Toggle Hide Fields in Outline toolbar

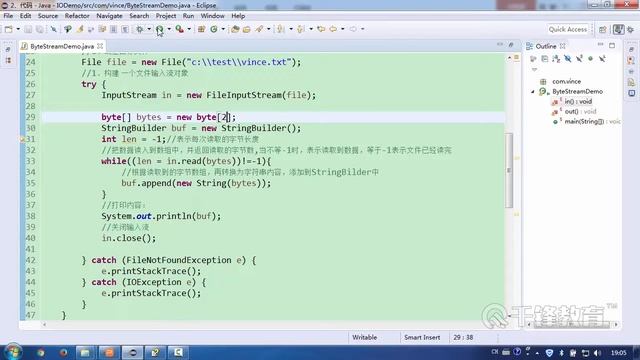click(x=568, y=59)
